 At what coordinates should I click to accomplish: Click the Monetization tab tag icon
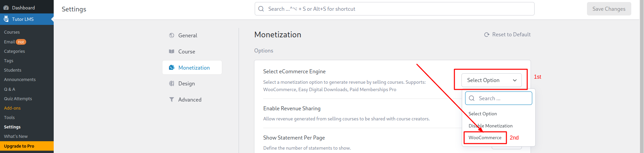tap(171, 67)
